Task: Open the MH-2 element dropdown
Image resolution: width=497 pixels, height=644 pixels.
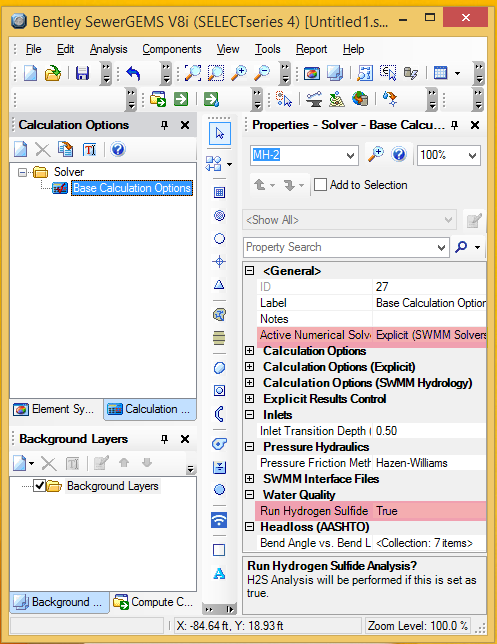Action: click(350, 156)
